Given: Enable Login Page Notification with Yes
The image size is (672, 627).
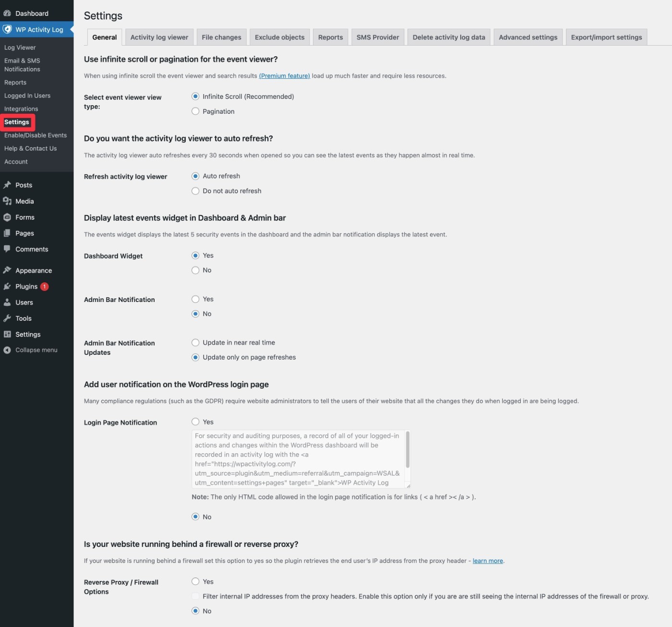Looking at the screenshot, I should tap(195, 422).
